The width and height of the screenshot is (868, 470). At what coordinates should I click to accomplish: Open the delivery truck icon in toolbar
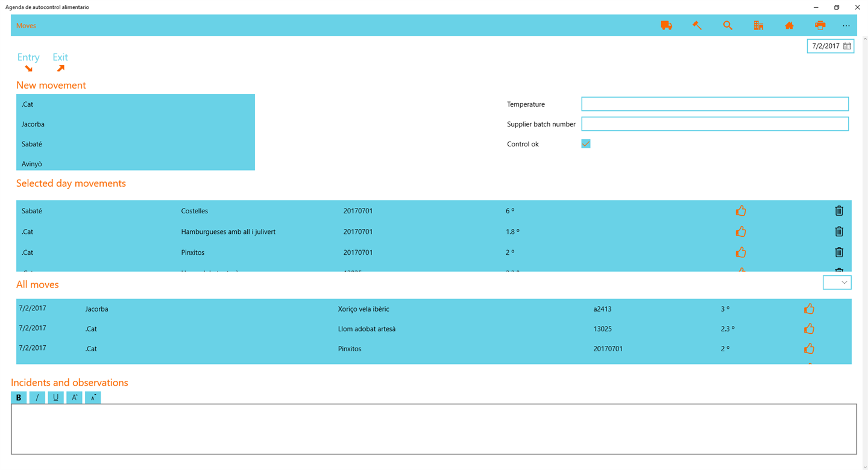click(666, 25)
